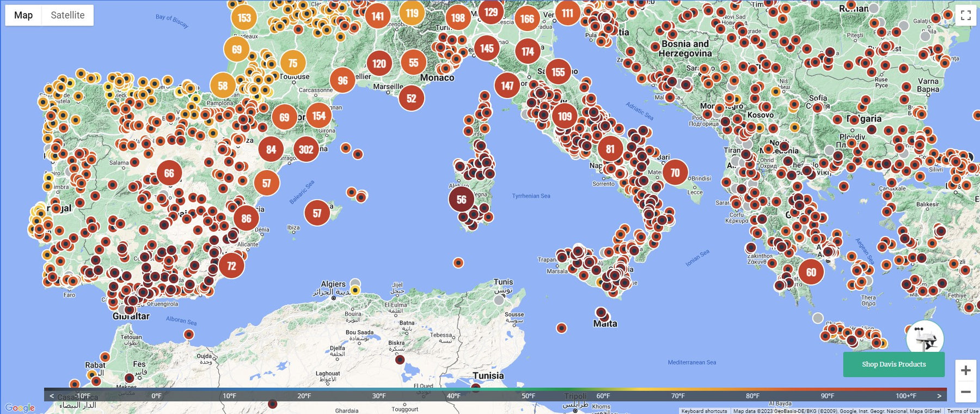Click the dark red 56 cluster on Sardinia
The height and width of the screenshot is (414, 980).
[x=461, y=199]
